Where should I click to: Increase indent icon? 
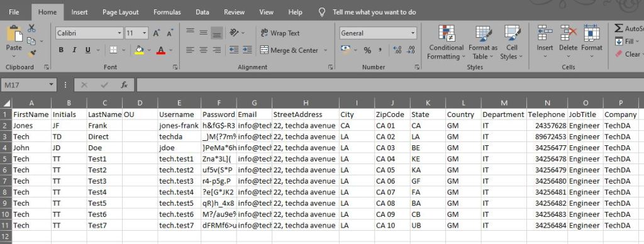click(x=247, y=50)
